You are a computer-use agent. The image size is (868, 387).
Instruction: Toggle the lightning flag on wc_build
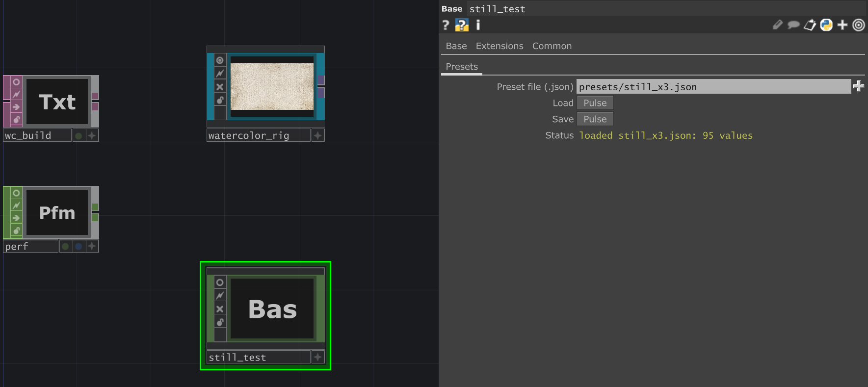(x=16, y=94)
